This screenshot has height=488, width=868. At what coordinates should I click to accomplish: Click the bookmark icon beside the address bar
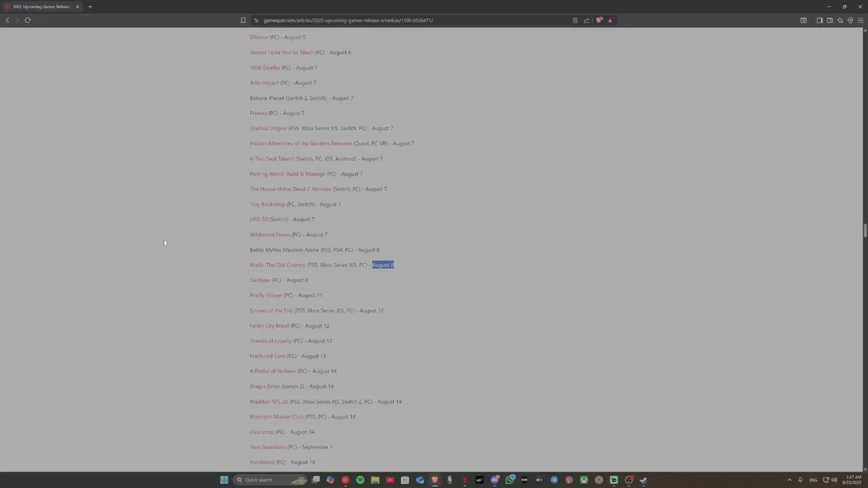(243, 20)
